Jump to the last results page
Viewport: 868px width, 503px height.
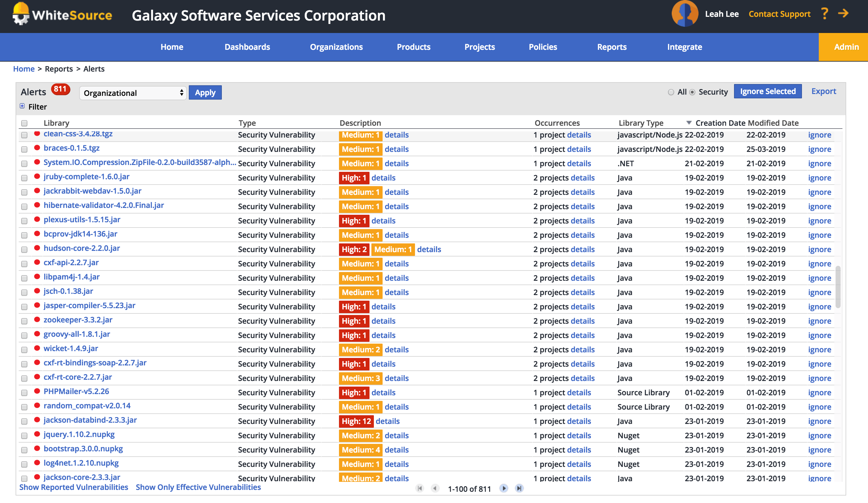click(519, 488)
